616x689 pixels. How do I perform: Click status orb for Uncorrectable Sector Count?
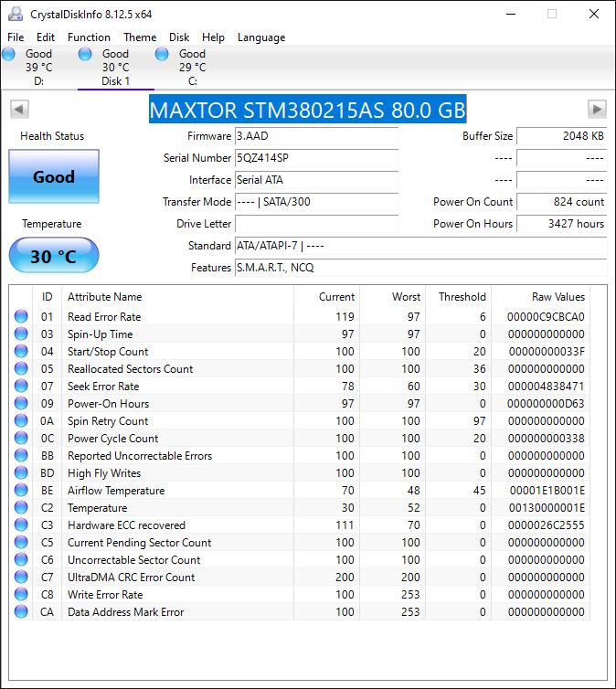click(21, 559)
